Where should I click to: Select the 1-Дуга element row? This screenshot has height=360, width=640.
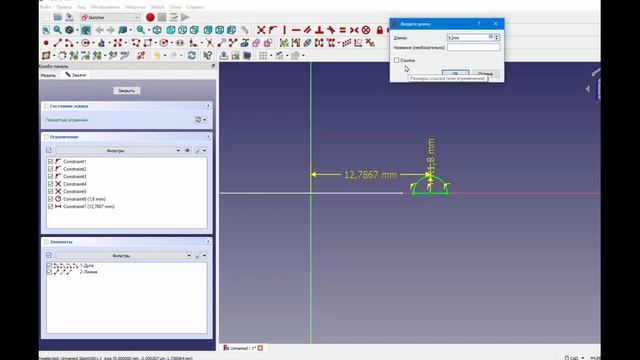tap(127, 265)
